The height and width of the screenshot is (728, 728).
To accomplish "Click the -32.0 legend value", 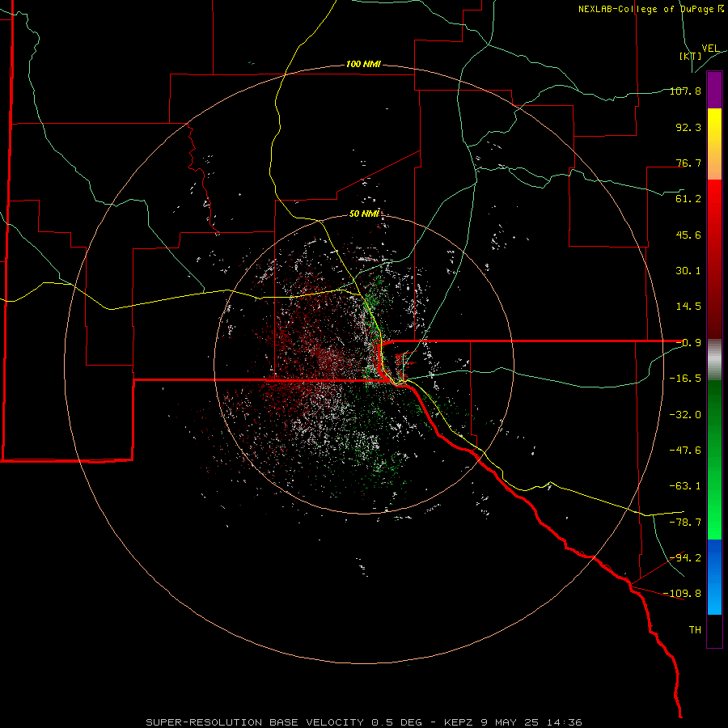I will tap(685, 415).
